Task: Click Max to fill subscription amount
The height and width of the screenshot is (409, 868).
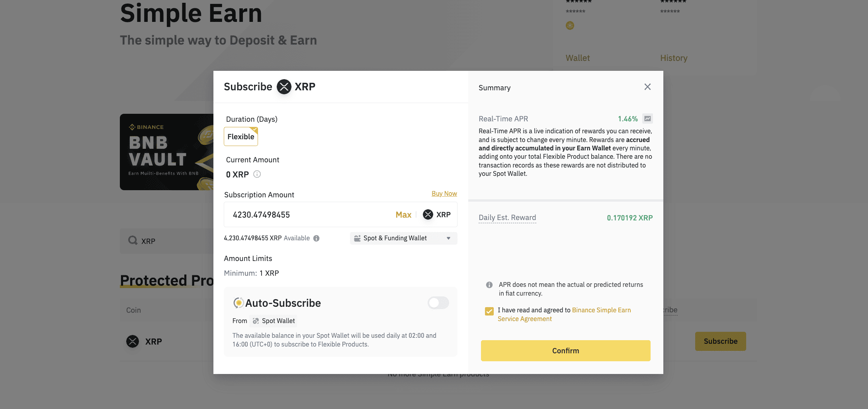Action: point(403,215)
